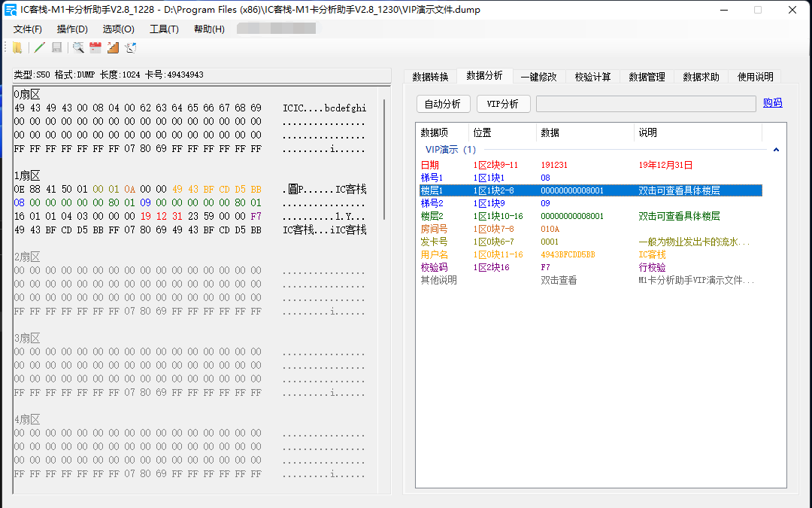Click the 1扇区 sector label

click(x=27, y=175)
